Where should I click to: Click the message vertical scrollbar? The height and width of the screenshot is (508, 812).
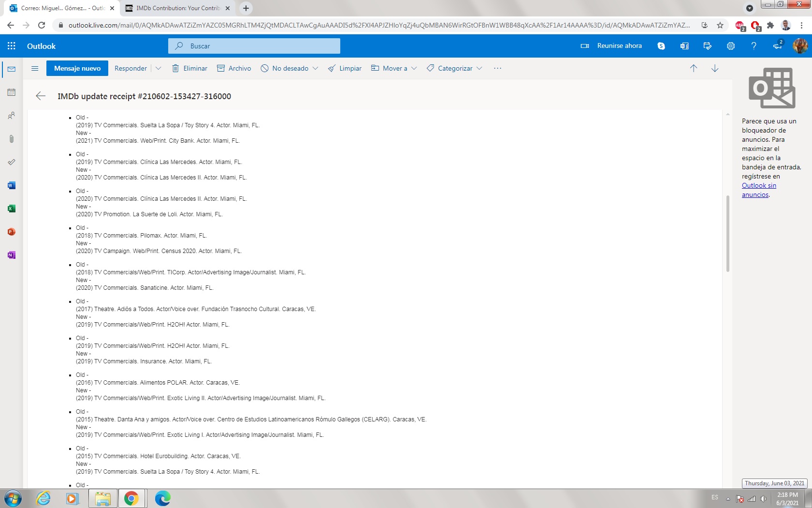click(727, 233)
